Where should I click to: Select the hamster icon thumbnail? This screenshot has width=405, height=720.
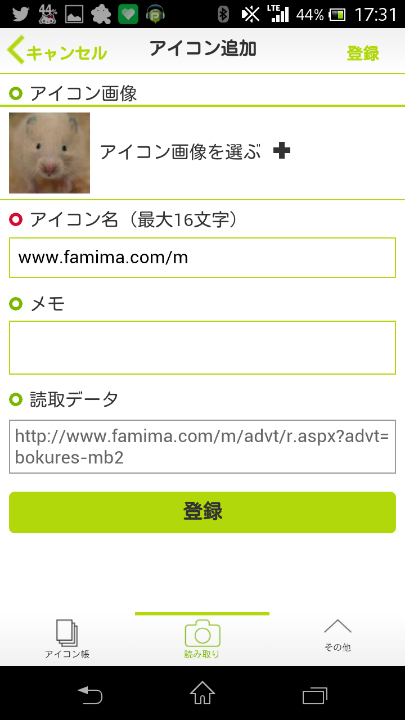tap(50, 152)
